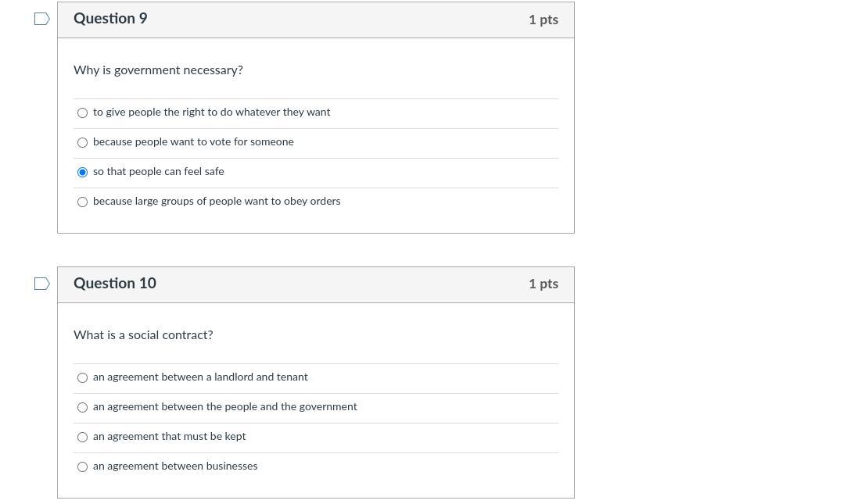Choose radio circle for 'people and the government' agreement
The image size is (847, 504).
click(x=82, y=407)
